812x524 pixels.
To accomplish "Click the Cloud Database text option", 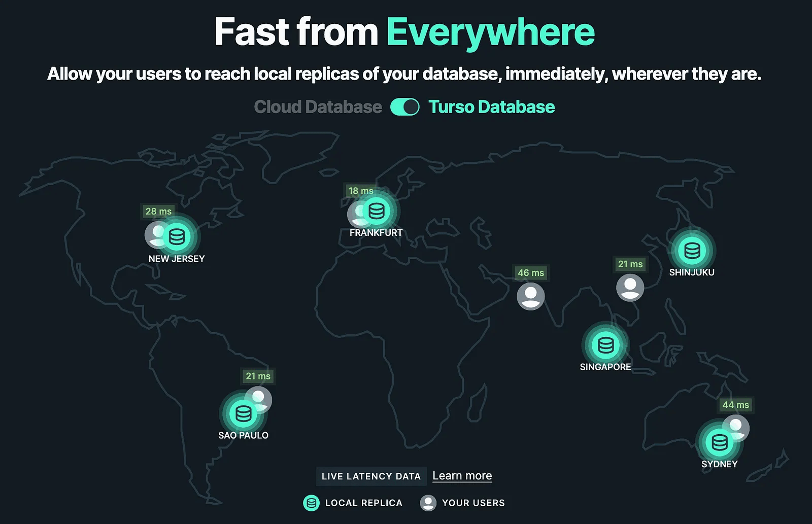I will point(318,107).
